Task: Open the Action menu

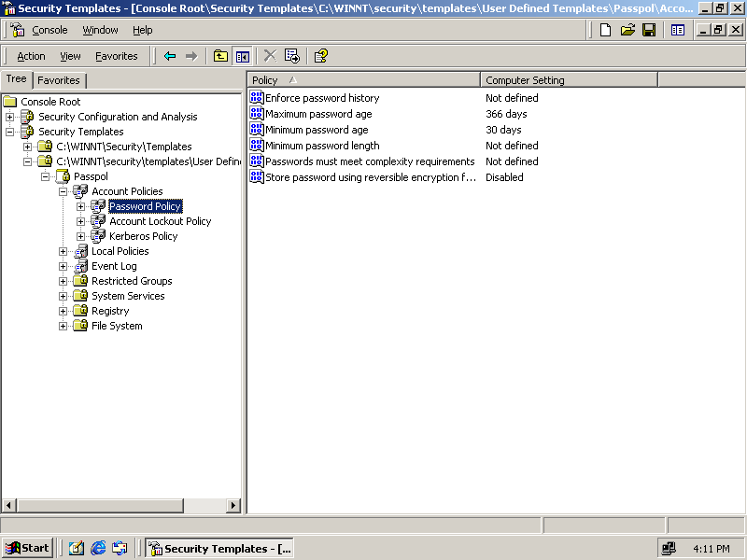Action: pyautogui.click(x=31, y=56)
